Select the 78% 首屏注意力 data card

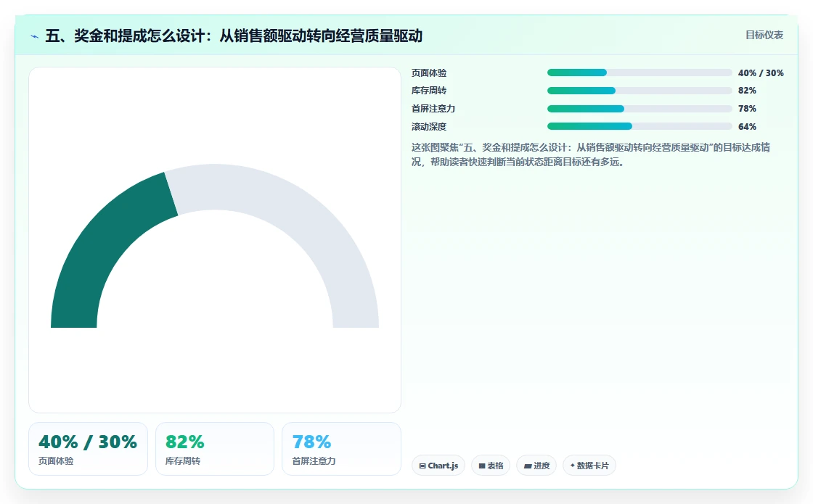tap(341, 449)
